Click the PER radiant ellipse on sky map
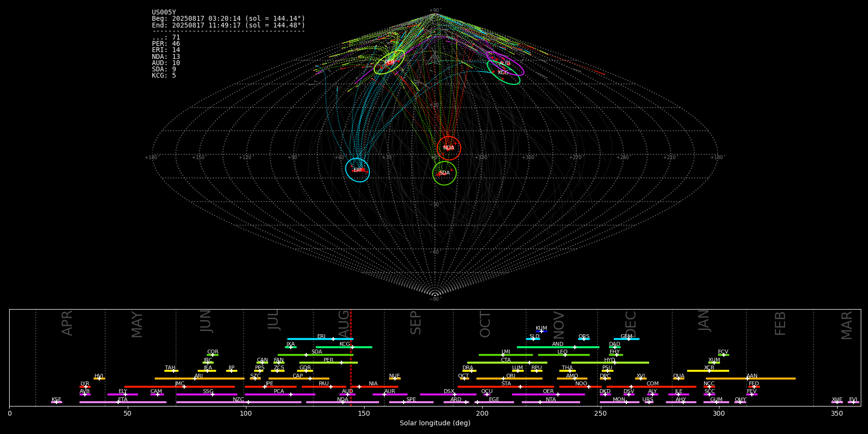The width and height of the screenshot is (868, 434). pos(390,62)
